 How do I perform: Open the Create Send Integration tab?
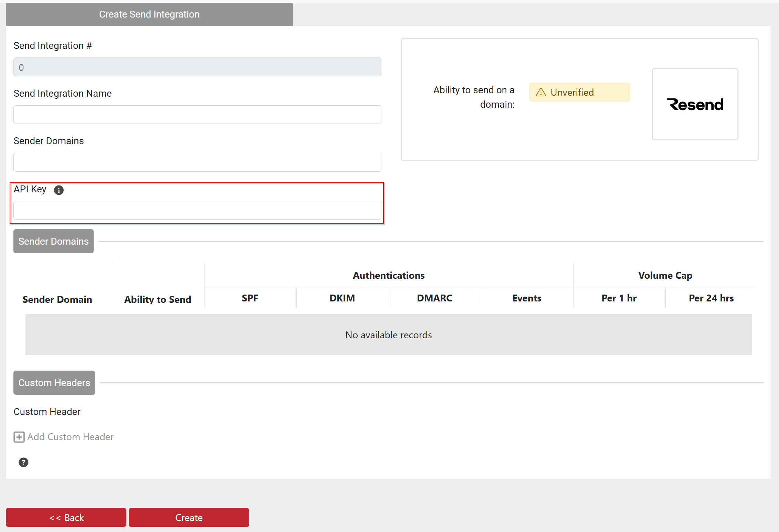pos(149,14)
